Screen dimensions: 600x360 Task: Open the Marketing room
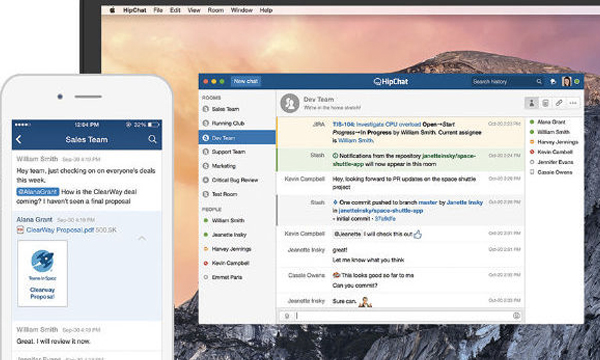237,166
